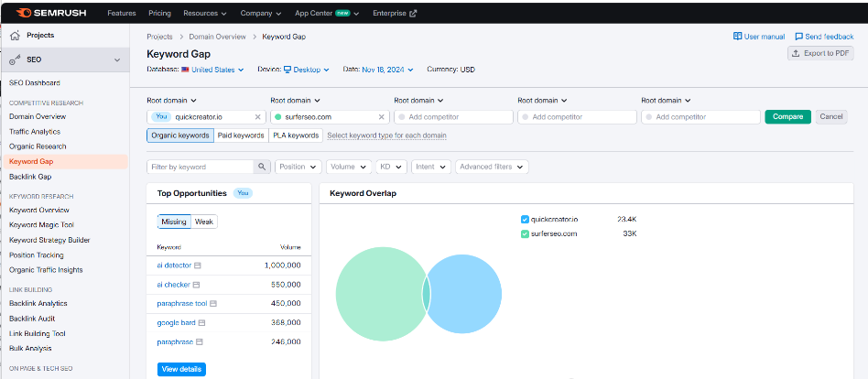
Task: Open the KD filter dropdown
Action: (391, 167)
